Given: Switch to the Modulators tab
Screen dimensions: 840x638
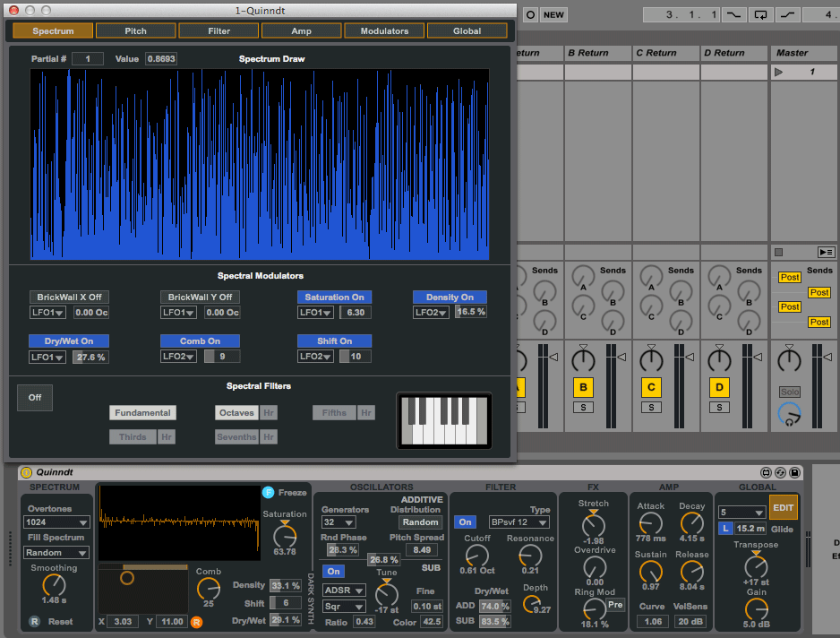Looking at the screenshot, I should pyautogui.click(x=384, y=30).
